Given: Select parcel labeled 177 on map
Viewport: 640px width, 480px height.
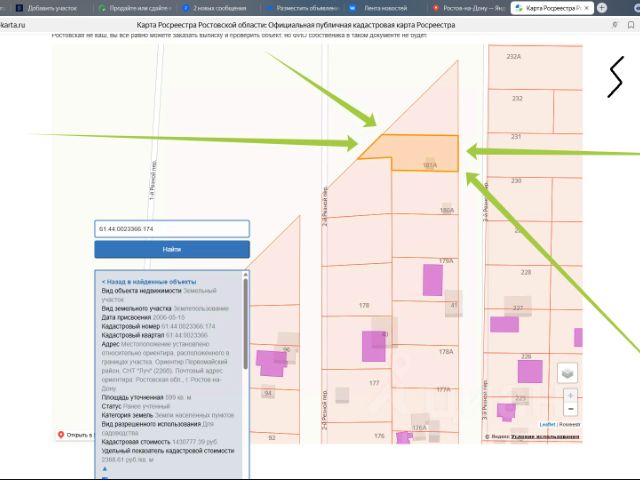Looking at the screenshot, I should [x=357, y=398].
